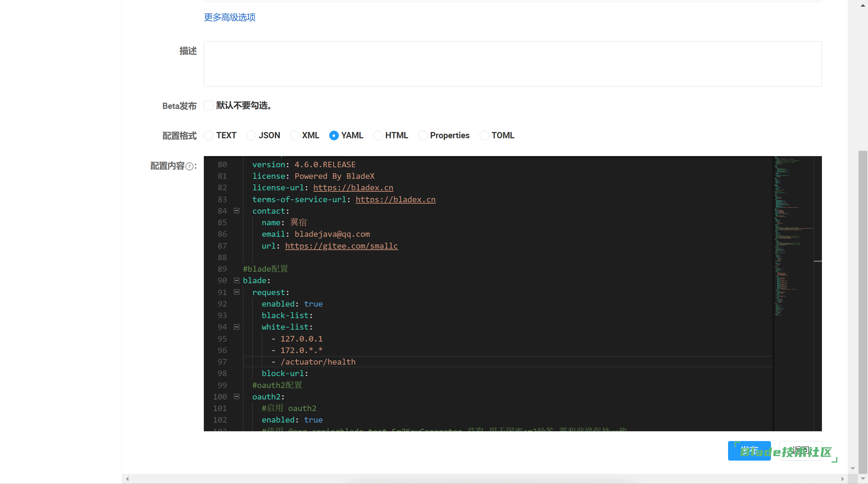Click the black-list: line
Viewport: 868px width, 484px height.
coord(287,315)
